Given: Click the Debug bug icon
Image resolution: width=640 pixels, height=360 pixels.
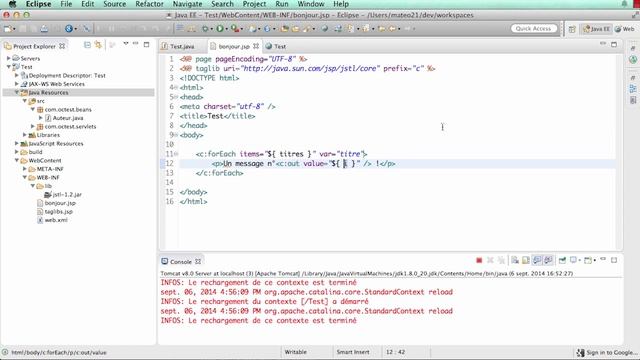Looking at the screenshot, I should [205, 29].
